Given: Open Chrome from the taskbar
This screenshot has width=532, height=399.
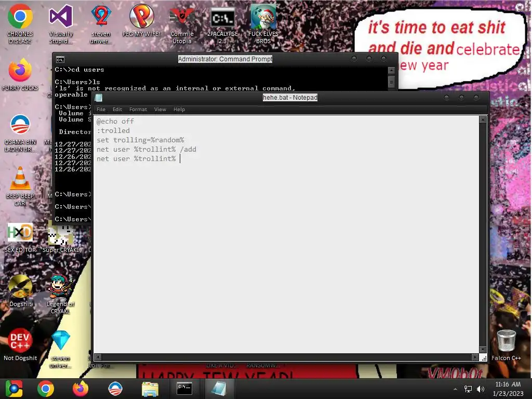Looking at the screenshot, I should coord(46,389).
